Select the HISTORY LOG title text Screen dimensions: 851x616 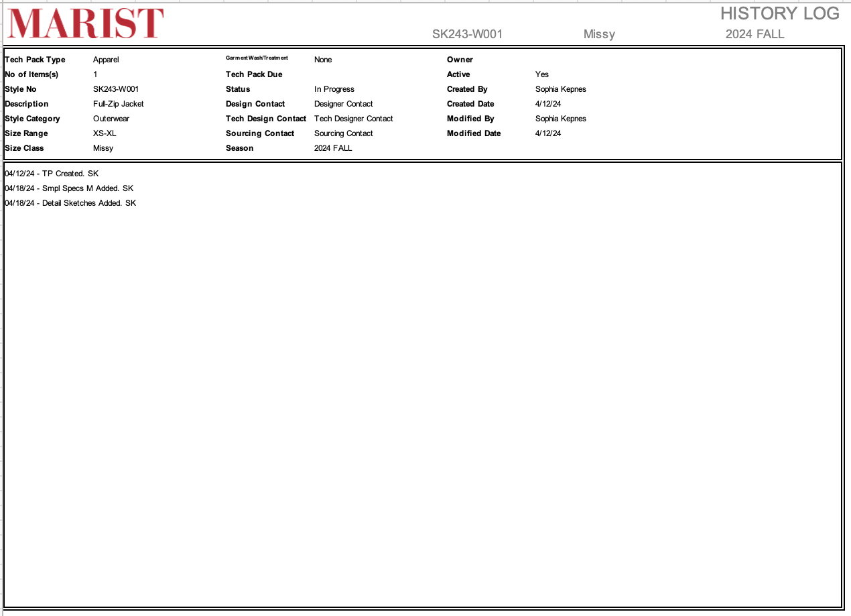[780, 13]
